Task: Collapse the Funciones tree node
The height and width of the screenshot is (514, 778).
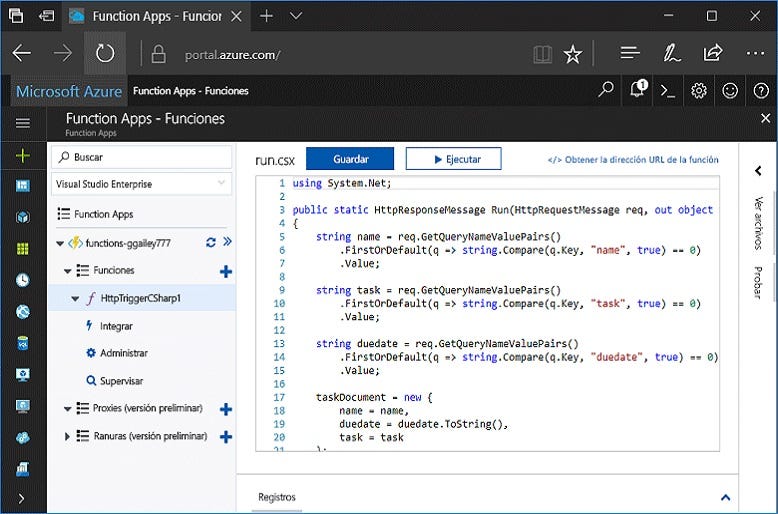Action: [67, 271]
